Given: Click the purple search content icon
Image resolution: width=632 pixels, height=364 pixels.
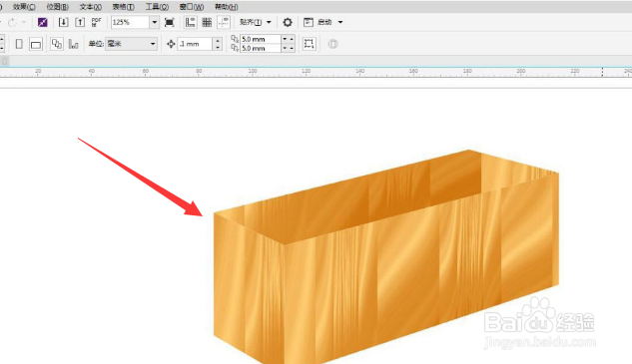Looking at the screenshot, I should pyautogui.click(x=42, y=22).
